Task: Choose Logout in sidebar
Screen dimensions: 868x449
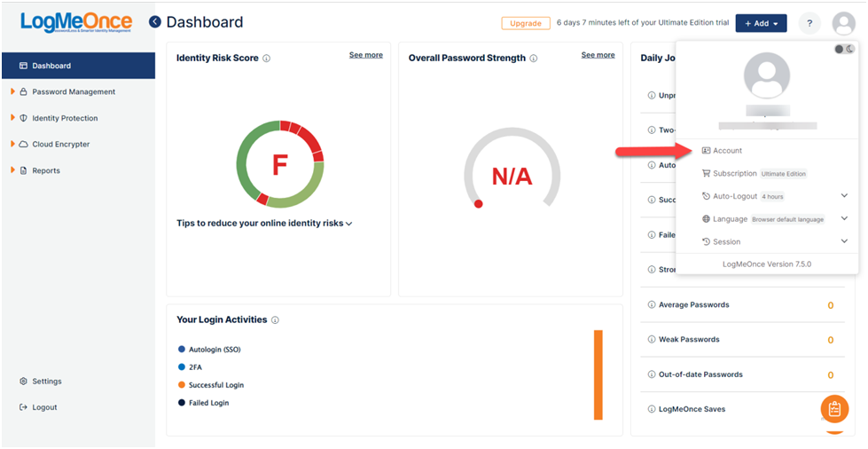Action: (44, 407)
